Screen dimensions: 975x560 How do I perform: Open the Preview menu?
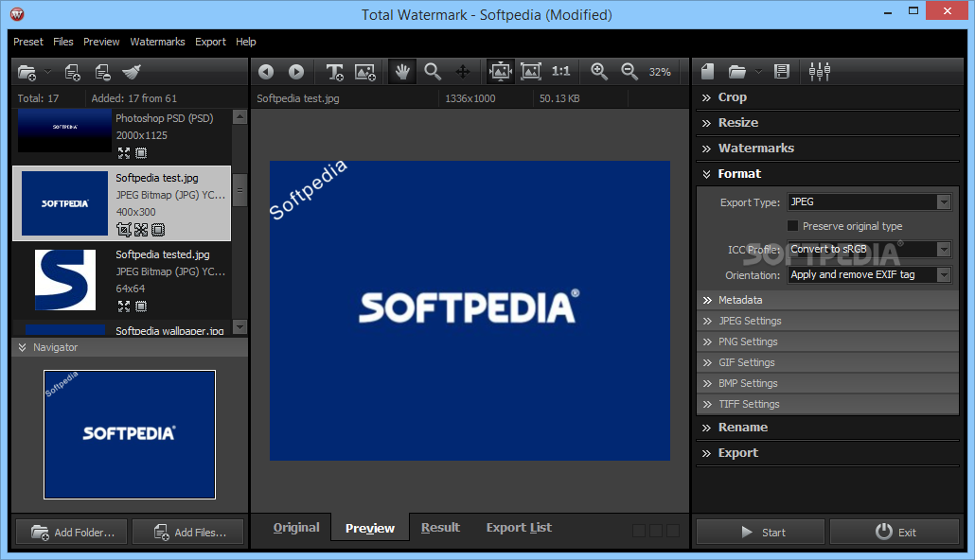coord(101,42)
